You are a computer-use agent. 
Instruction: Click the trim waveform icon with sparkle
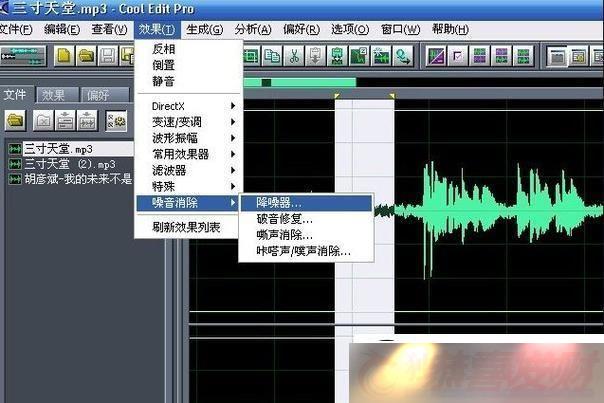381,56
